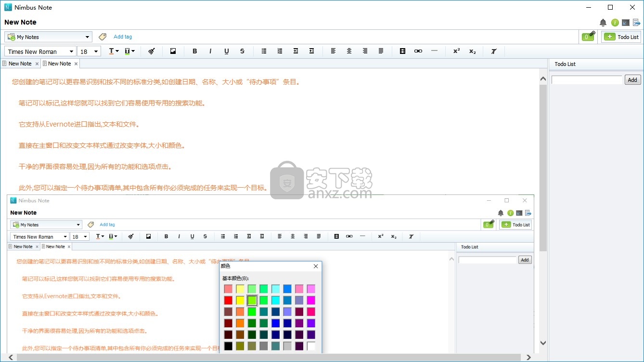
Task: Pick the bright red swatch in color dialog
Action: pyautogui.click(x=228, y=300)
